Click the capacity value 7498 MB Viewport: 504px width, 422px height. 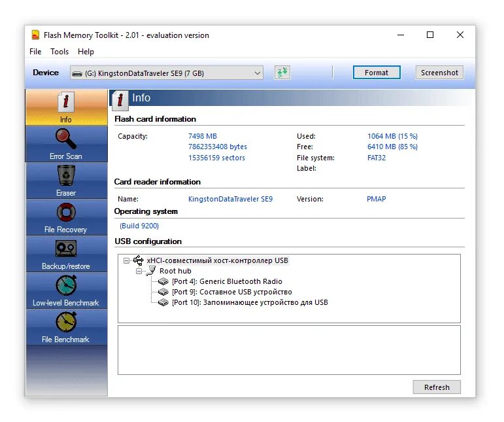pos(203,136)
